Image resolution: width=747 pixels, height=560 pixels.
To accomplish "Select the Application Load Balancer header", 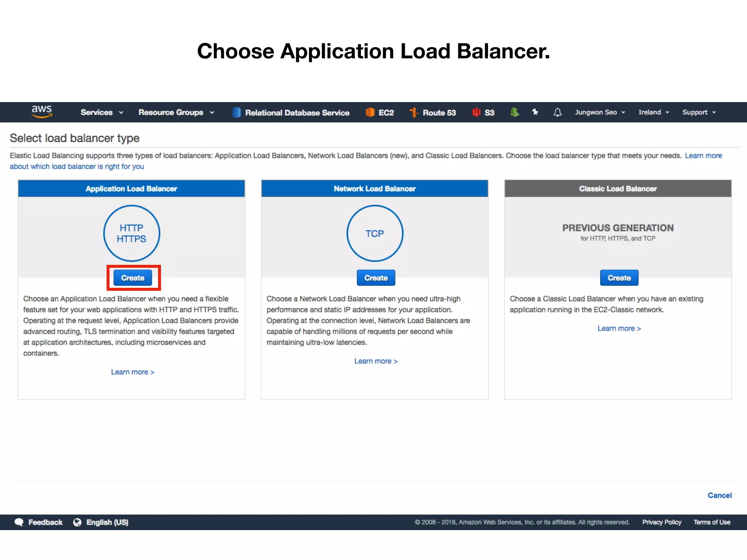I will 131,188.
